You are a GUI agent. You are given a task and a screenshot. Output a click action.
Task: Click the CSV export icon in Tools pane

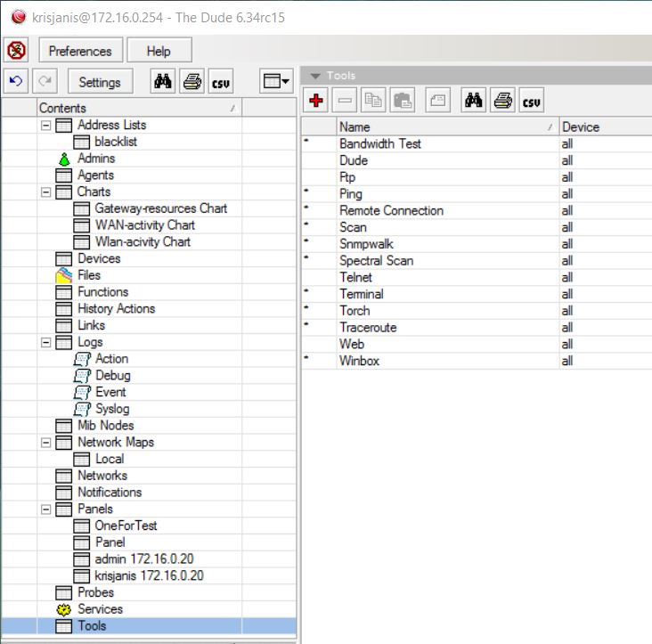pos(532,100)
